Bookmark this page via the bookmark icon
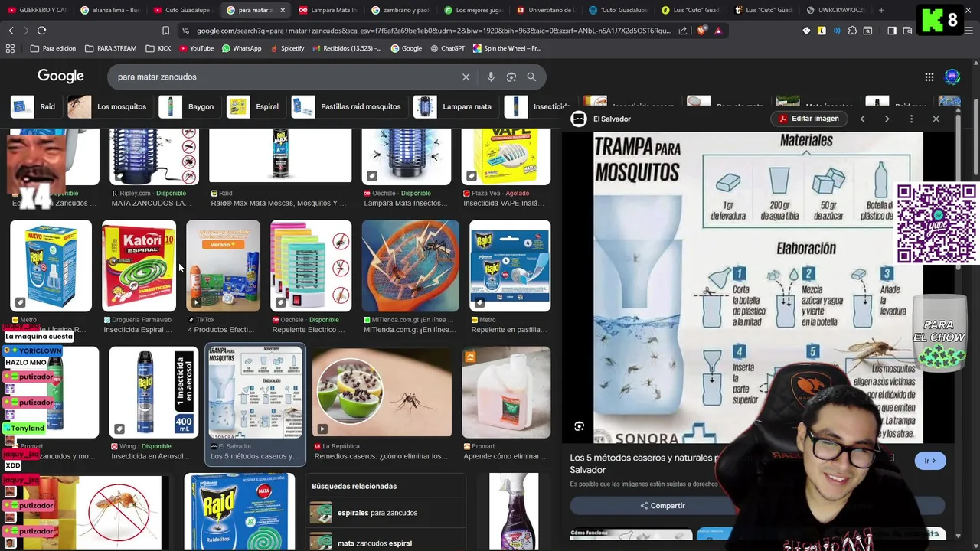This screenshot has width=980, height=551. (x=165, y=31)
